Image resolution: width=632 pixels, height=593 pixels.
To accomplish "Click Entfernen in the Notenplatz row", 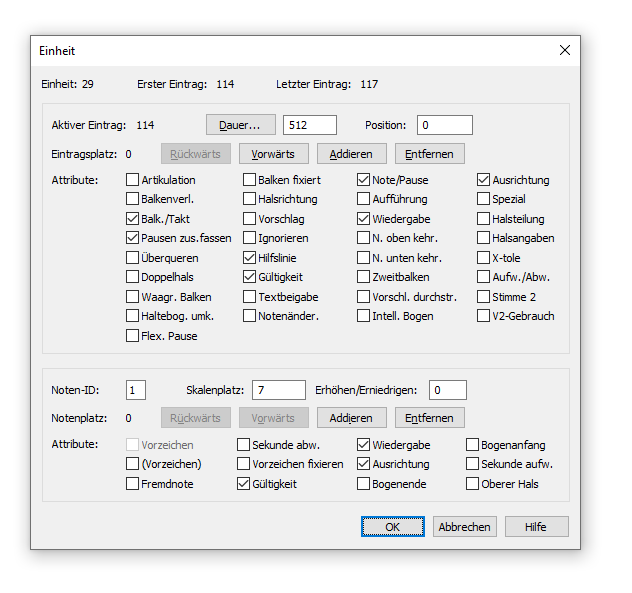I will pos(430,418).
